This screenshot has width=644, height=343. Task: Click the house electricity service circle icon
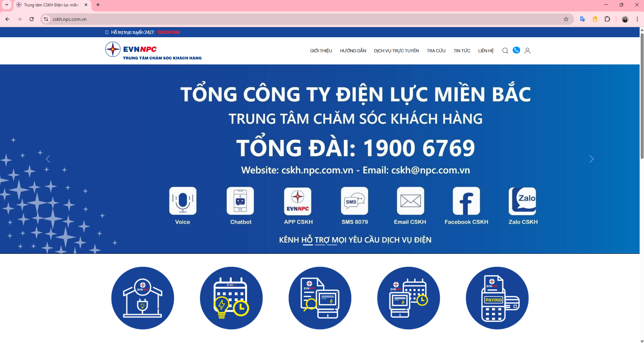pos(143,298)
